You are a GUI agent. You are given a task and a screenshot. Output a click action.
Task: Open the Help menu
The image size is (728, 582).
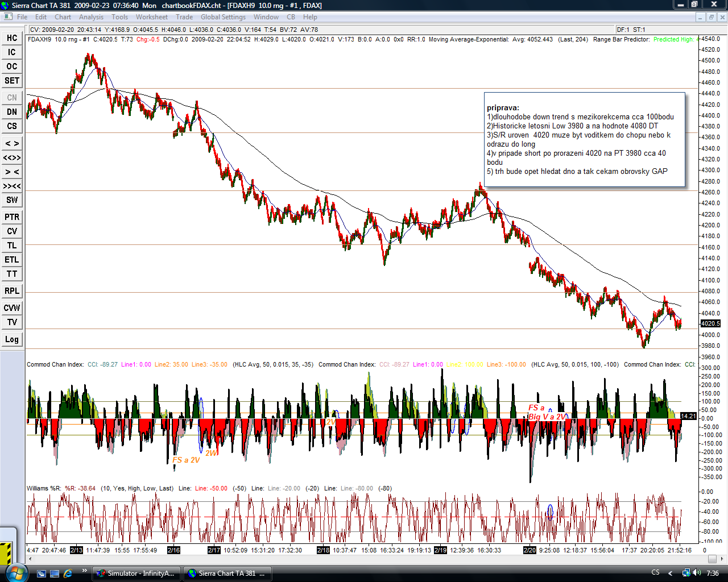(310, 17)
